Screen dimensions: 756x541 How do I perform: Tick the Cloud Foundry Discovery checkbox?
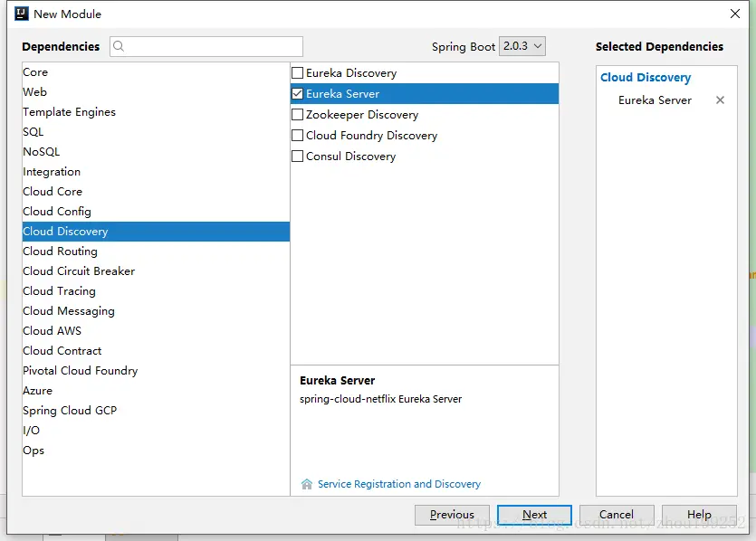point(298,136)
